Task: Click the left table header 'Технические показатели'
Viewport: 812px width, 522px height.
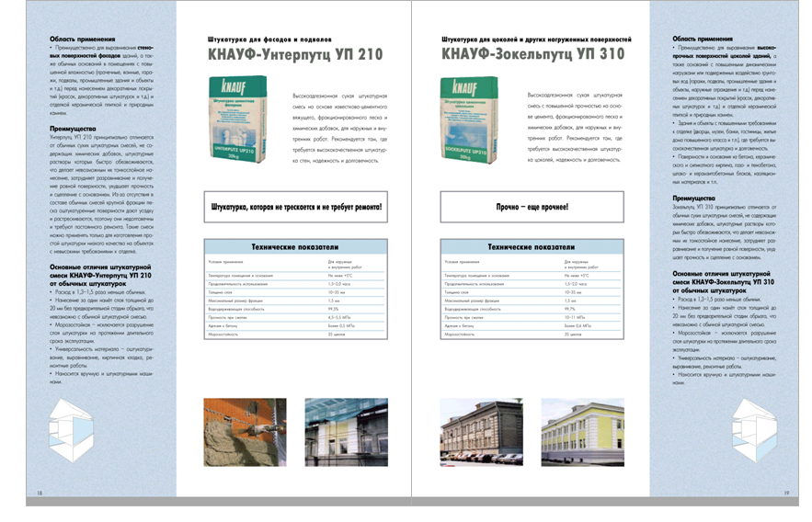Action: tap(294, 247)
